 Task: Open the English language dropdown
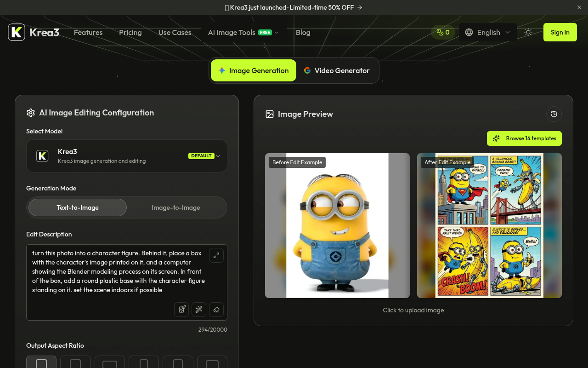coord(488,32)
